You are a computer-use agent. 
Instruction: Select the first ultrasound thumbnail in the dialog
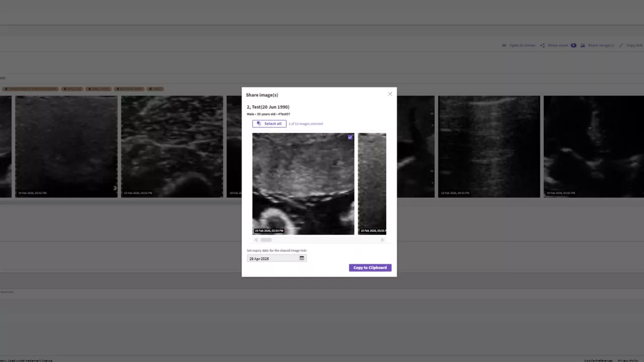303,184
